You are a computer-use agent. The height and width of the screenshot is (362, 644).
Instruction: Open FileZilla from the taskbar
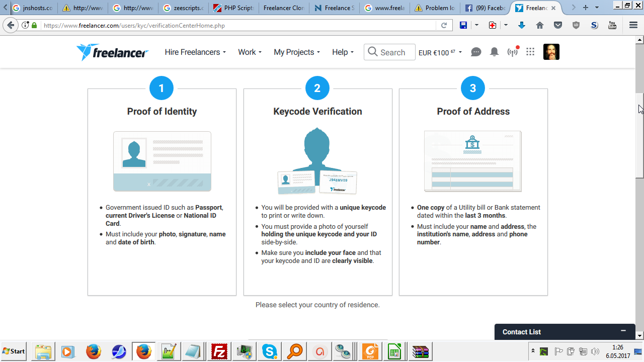(219, 351)
